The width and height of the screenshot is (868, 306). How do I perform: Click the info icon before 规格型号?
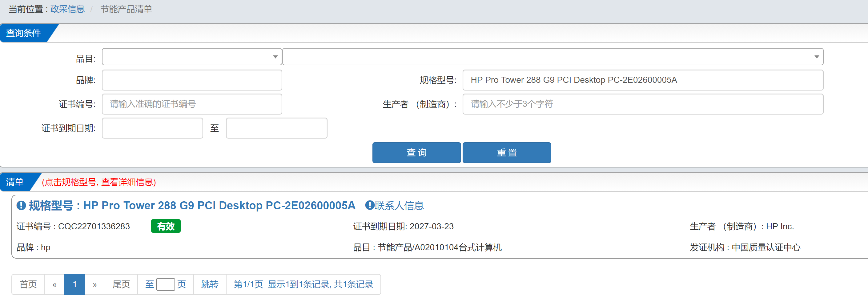pyautogui.click(x=21, y=205)
